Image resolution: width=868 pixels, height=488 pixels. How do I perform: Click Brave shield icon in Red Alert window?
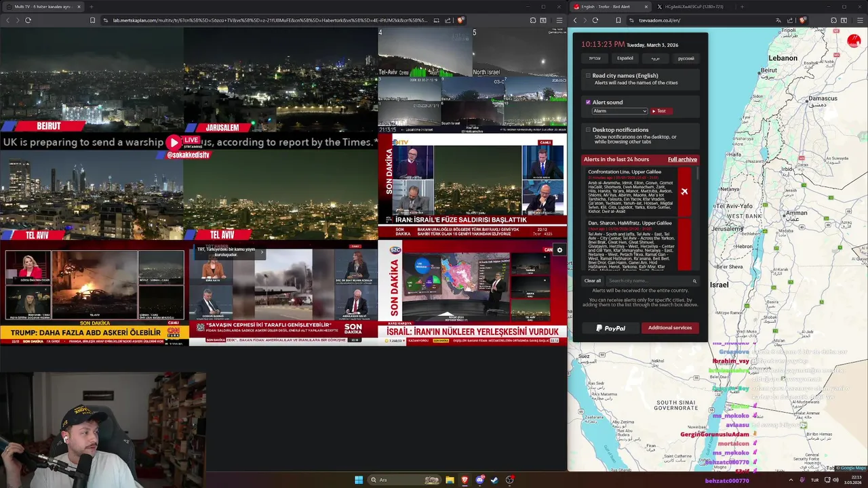[803, 20]
